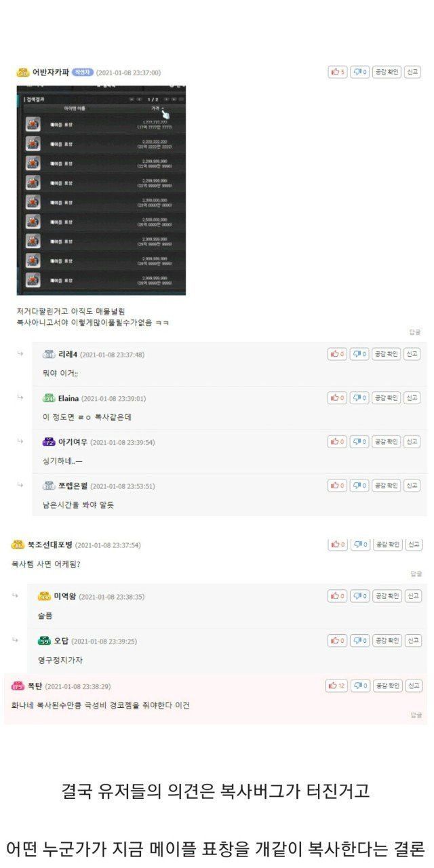Like the 어반자카파 post with thumbs up
434x868 pixels.
pos(338,72)
